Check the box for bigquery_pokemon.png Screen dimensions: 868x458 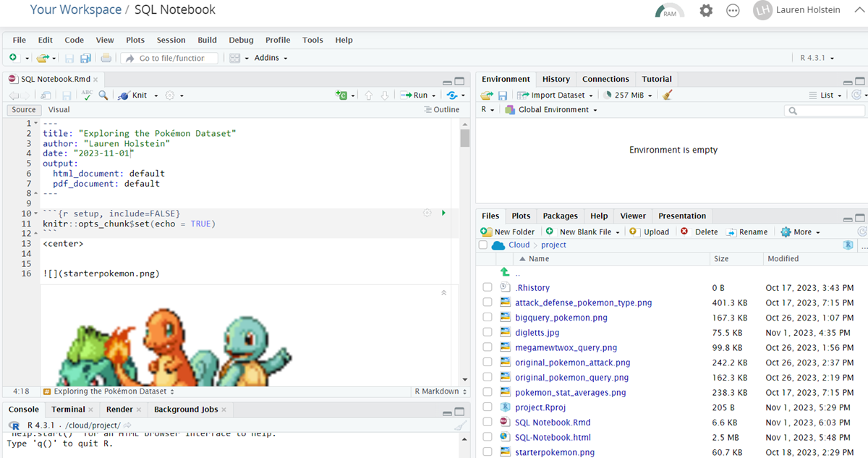pos(488,318)
